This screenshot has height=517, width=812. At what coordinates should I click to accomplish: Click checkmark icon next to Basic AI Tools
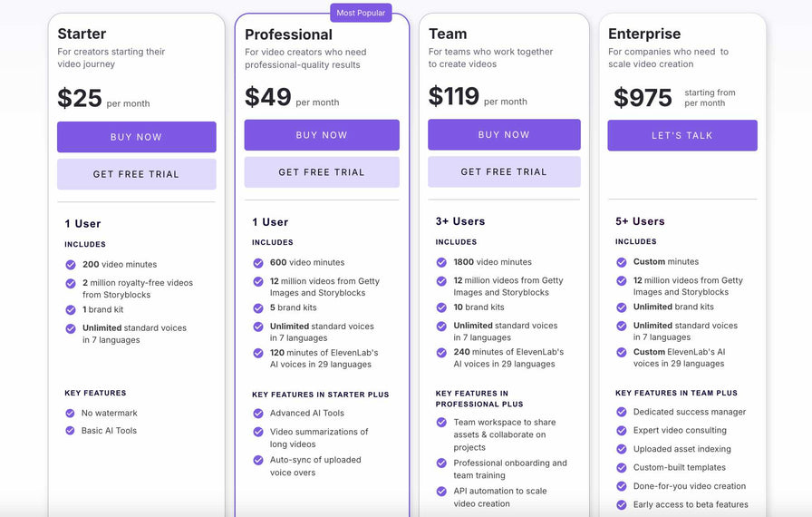point(71,431)
